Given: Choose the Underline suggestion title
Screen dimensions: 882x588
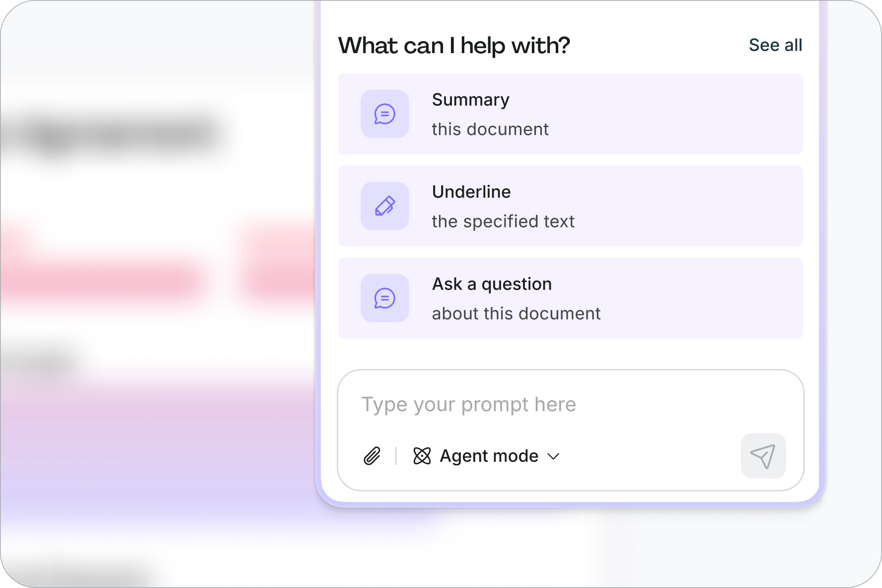Looking at the screenshot, I should [471, 192].
